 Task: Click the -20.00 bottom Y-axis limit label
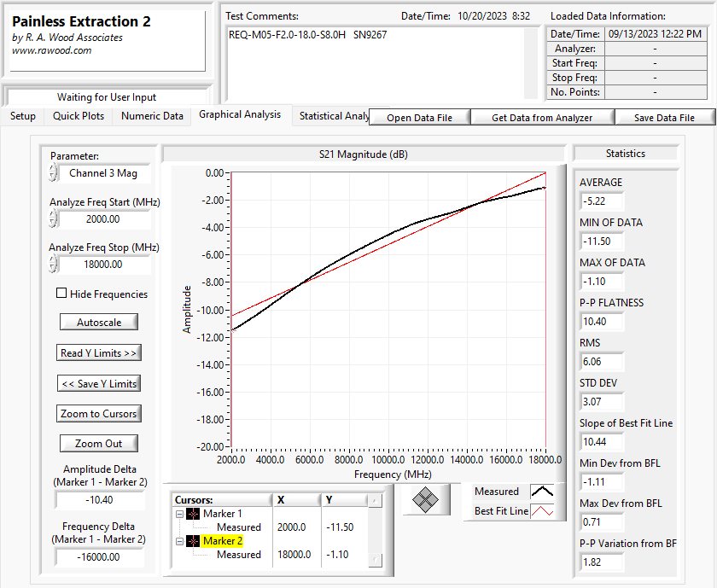click(x=210, y=446)
